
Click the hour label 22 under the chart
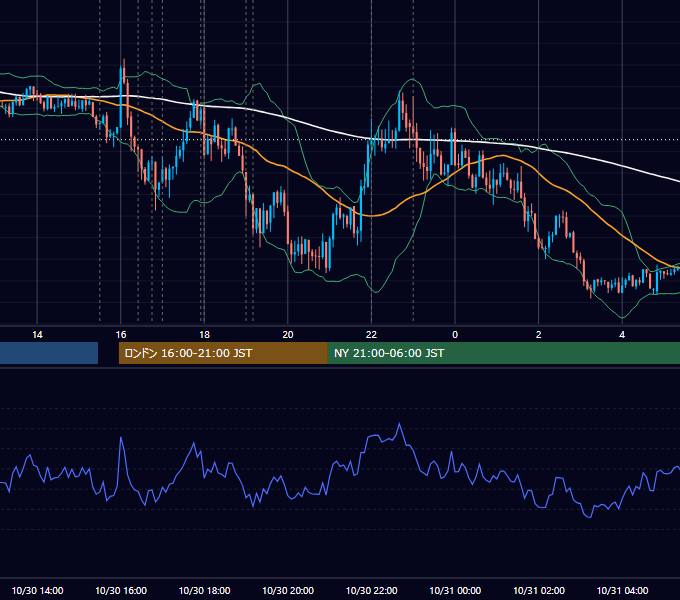click(x=371, y=335)
